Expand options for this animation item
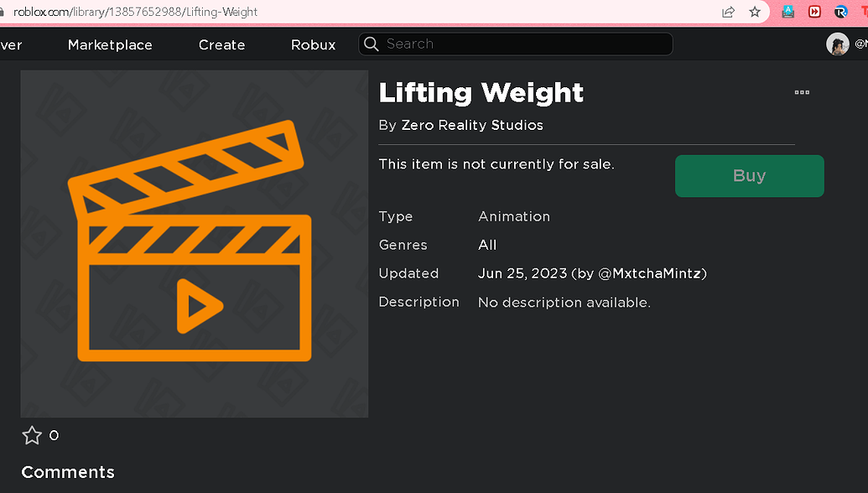Screen dimensions: 868x493 pyautogui.click(x=801, y=92)
